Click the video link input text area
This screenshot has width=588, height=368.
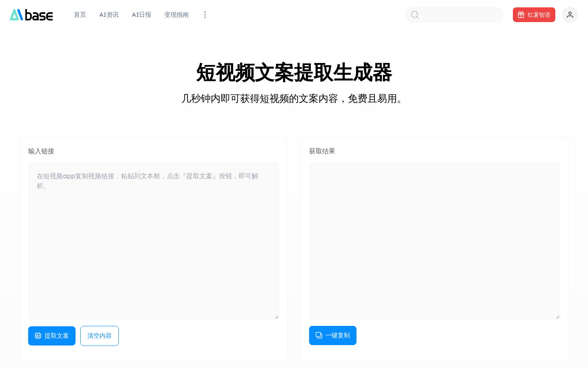click(x=153, y=240)
